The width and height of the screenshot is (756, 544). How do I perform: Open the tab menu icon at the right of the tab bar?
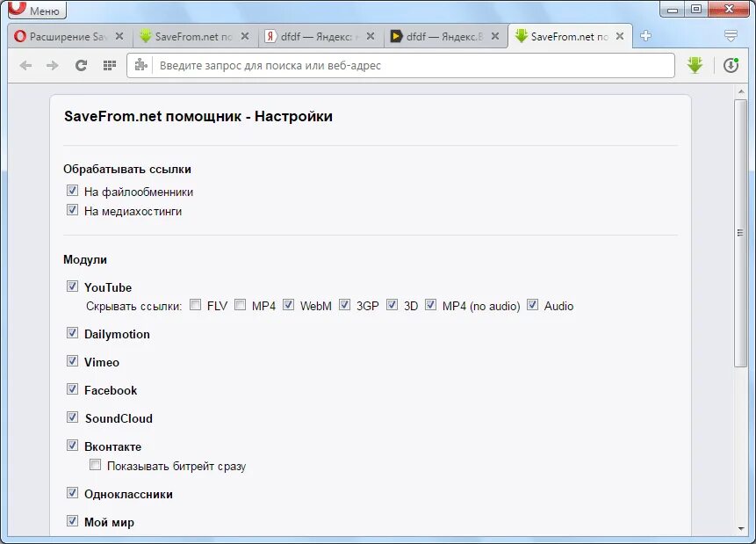731,36
